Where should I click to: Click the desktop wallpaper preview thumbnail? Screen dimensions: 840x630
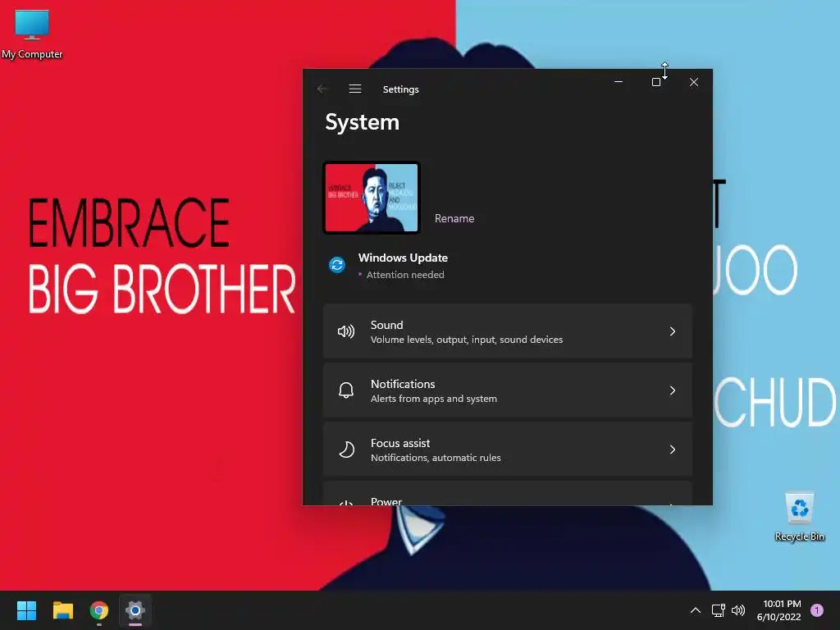(372, 198)
